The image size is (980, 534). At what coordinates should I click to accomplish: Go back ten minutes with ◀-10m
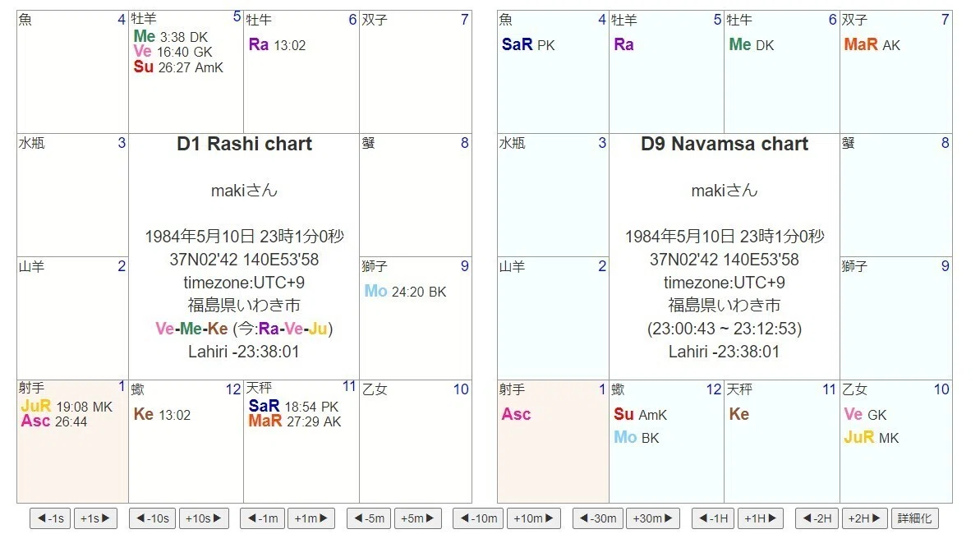point(478,518)
